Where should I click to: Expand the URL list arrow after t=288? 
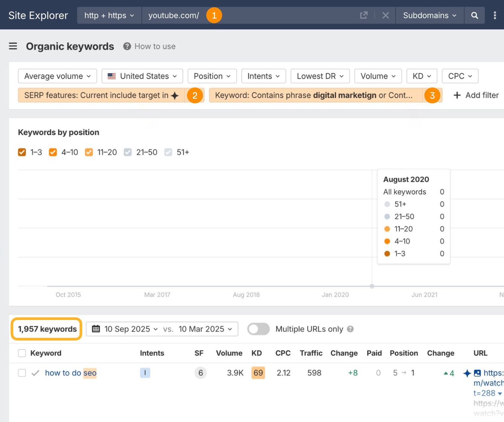500,394
